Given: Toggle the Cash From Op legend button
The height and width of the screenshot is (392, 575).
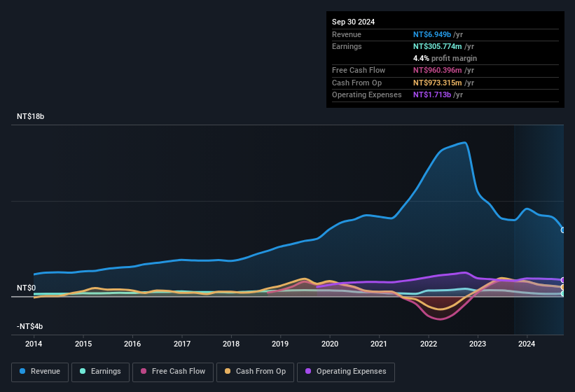Looking at the screenshot, I should tap(255, 372).
